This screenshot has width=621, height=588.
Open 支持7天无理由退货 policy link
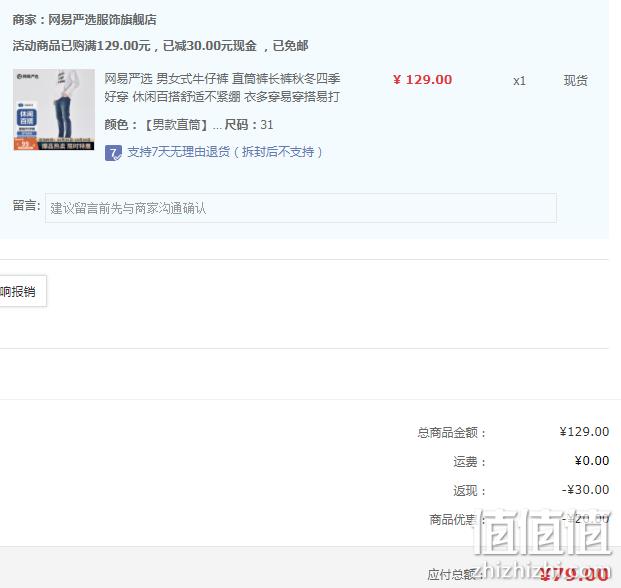click(x=225, y=152)
